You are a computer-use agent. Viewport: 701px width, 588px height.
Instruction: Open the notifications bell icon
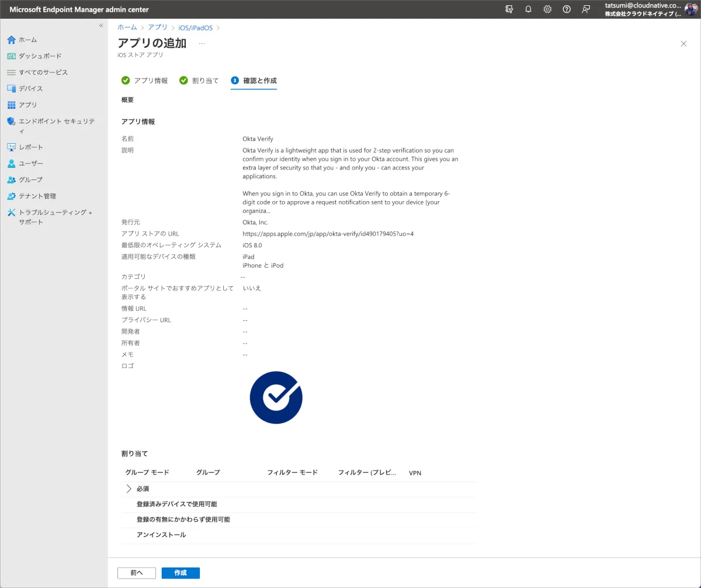528,9
